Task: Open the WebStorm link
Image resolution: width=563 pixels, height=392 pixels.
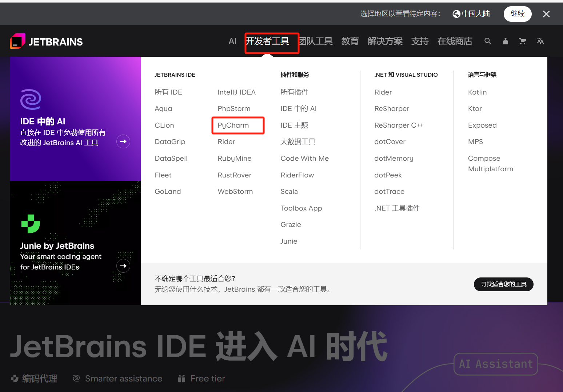Action: (235, 191)
